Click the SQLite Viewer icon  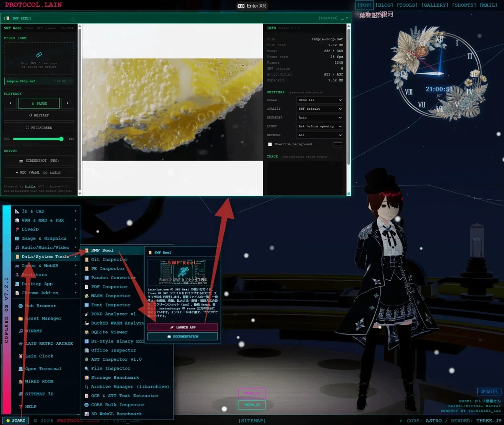click(87, 332)
